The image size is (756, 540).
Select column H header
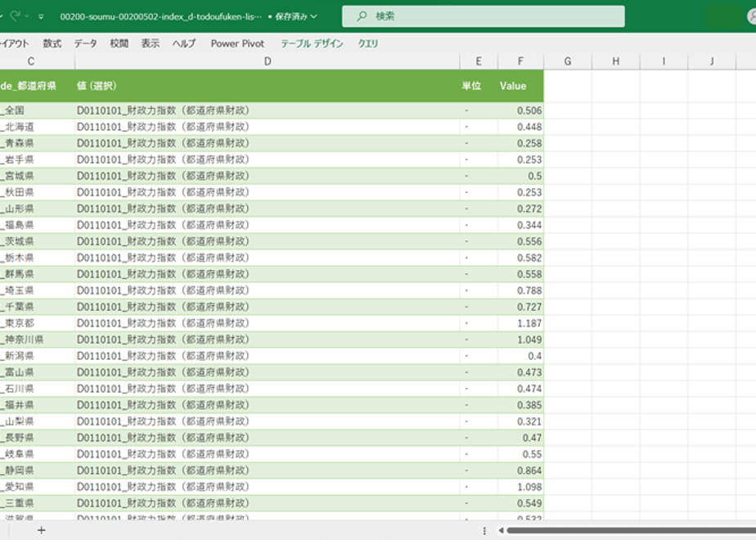tap(616, 61)
